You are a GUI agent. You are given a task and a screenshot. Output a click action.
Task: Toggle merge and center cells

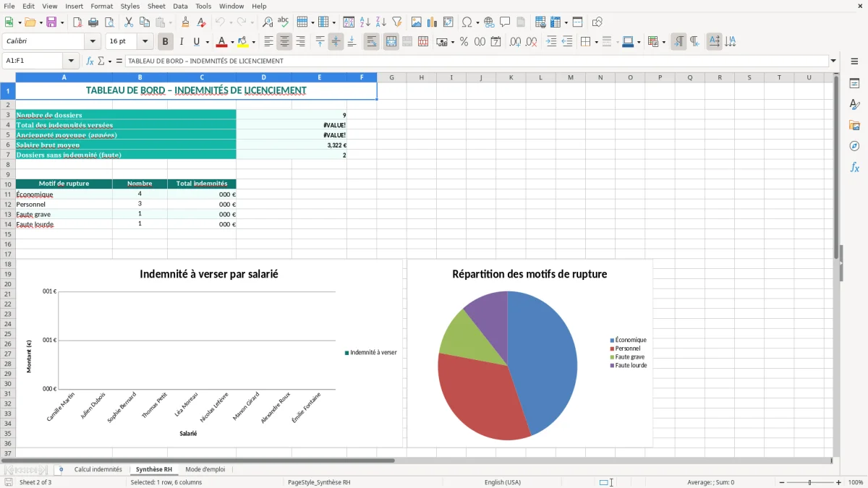(x=391, y=42)
